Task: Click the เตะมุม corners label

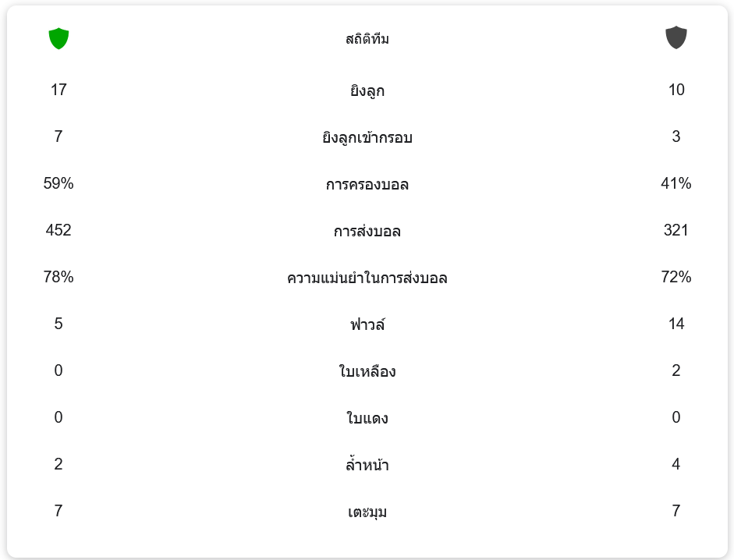Action: (x=367, y=512)
